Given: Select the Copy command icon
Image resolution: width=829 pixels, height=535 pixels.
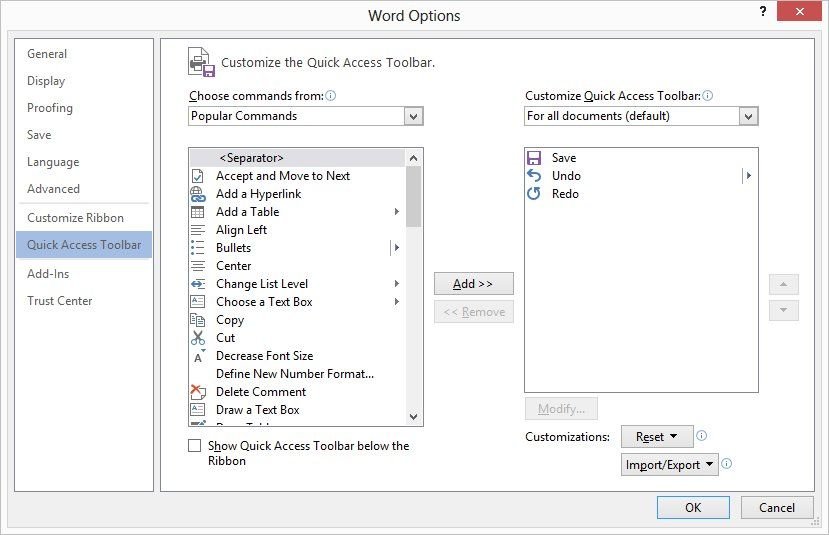Looking at the screenshot, I should point(197,320).
